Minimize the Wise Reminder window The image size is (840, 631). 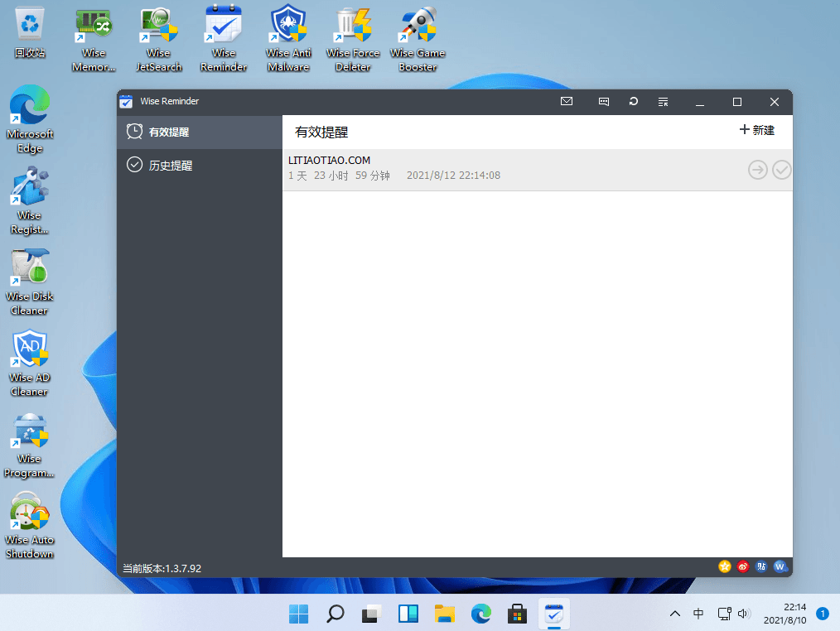(700, 102)
